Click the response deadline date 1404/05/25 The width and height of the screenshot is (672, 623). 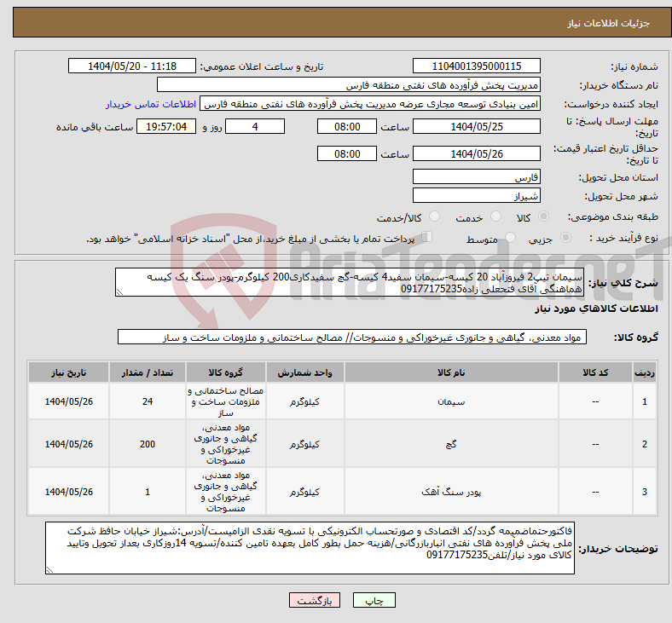coord(476,127)
